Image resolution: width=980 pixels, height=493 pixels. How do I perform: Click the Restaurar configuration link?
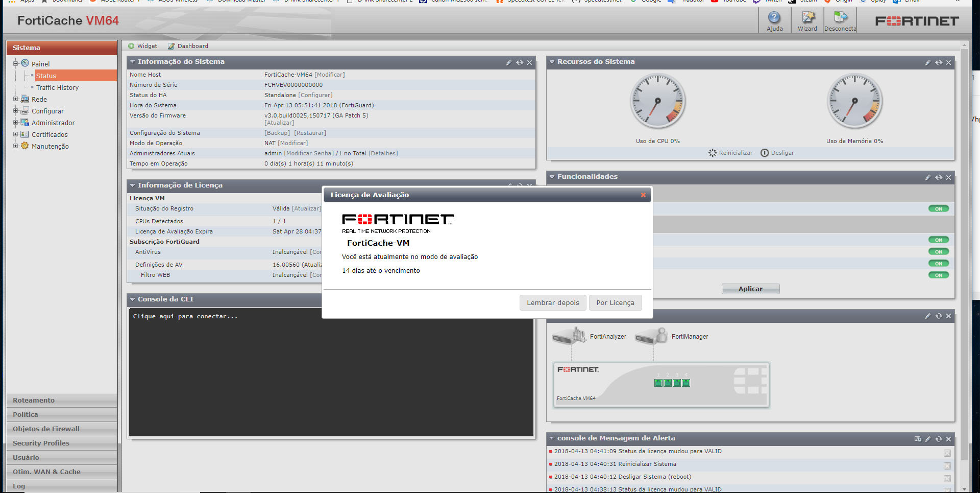[x=310, y=133]
